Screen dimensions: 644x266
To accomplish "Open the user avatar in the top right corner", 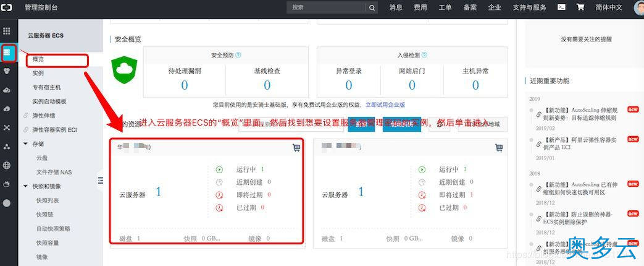I will click(640, 7).
